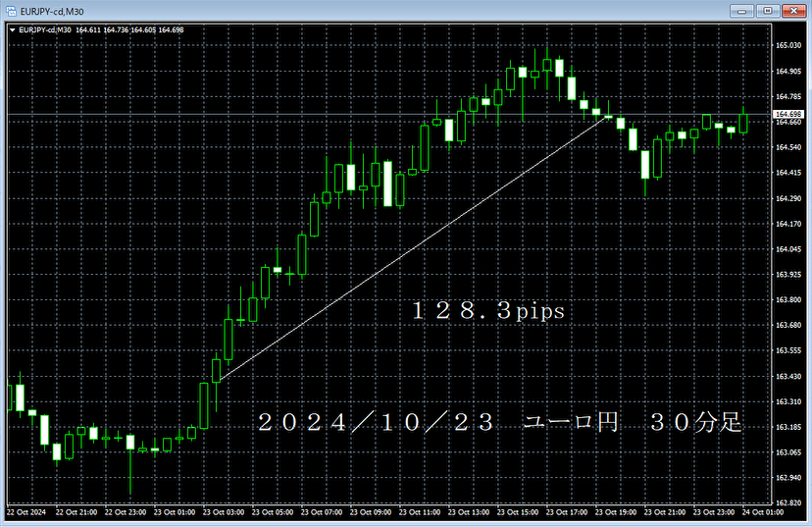The width and height of the screenshot is (812, 527).
Task: Click the '23 Oct 21:00' time axis label
Action: click(x=665, y=512)
